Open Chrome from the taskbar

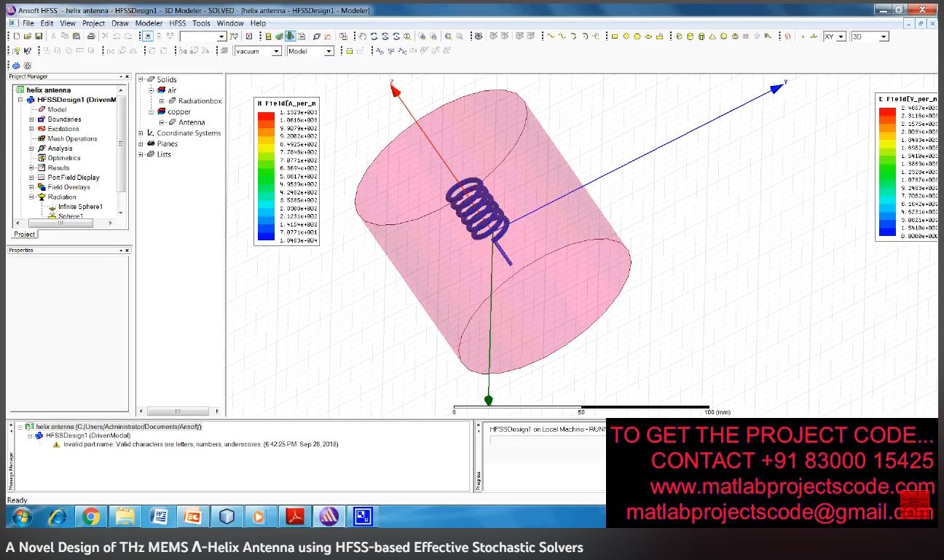(x=91, y=516)
